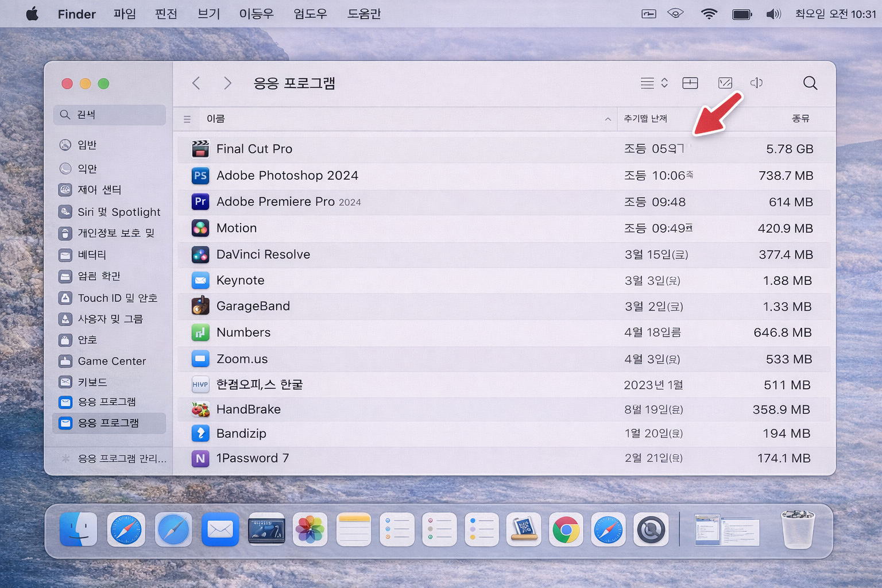This screenshot has height=588, width=882.
Task: Select the Keynote app icon
Action: [200, 280]
